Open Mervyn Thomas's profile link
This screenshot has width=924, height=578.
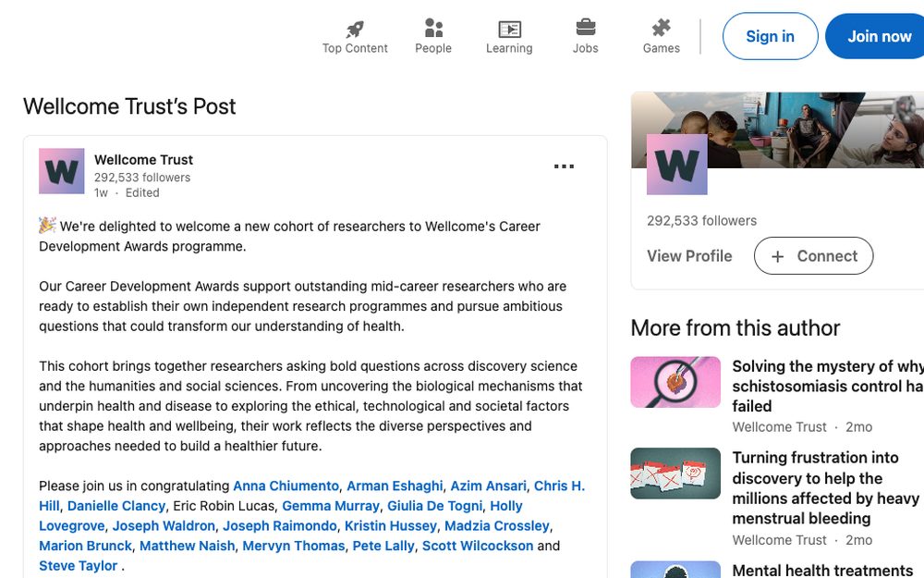[x=294, y=547]
